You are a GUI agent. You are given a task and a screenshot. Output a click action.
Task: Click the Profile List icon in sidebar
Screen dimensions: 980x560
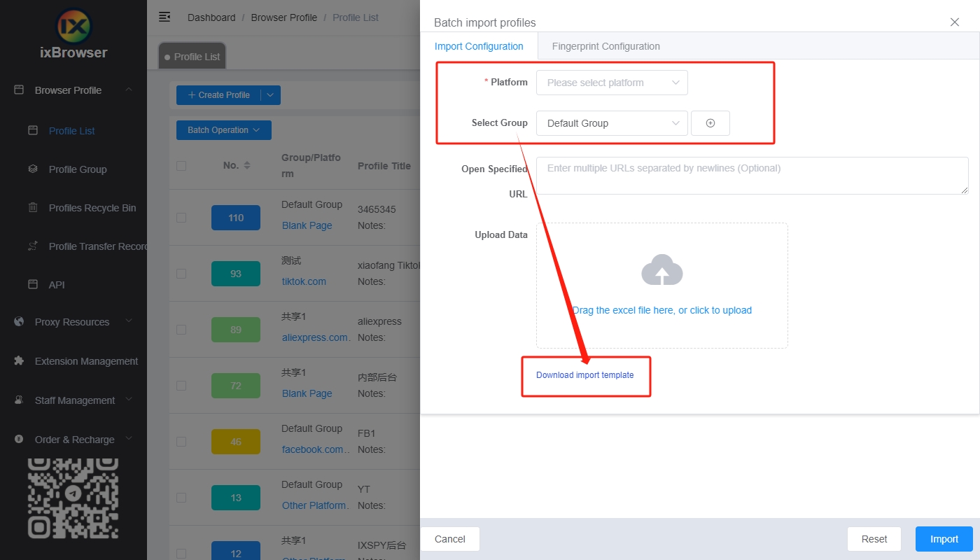coord(33,130)
